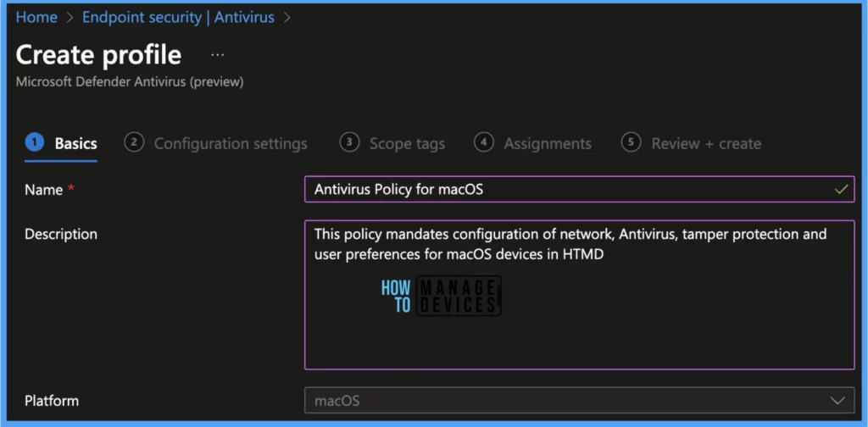Open Endpoint security | Antivirus breadcrumb
Image resolution: width=868 pixels, height=427 pixels.
pos(178,17)
